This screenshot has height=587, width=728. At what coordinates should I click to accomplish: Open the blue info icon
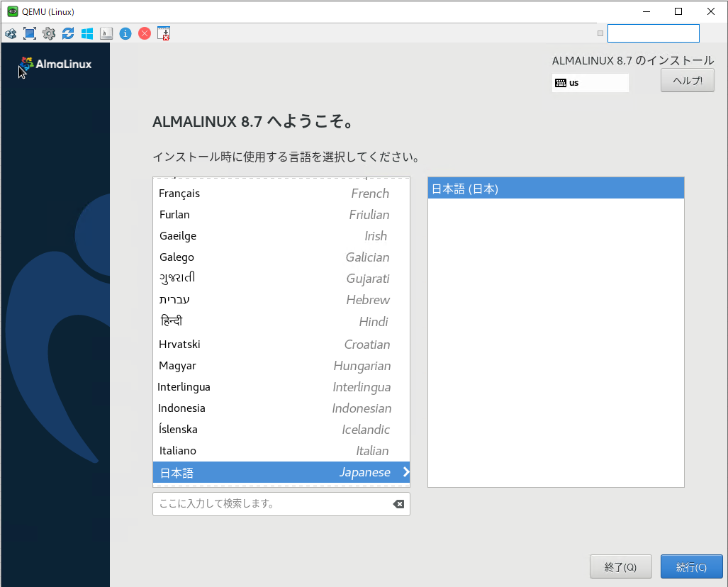coord(125,33)
